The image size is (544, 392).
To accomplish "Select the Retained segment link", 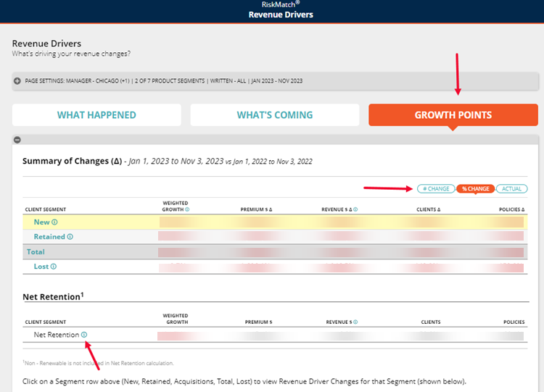I will click(x=49, y=237).
